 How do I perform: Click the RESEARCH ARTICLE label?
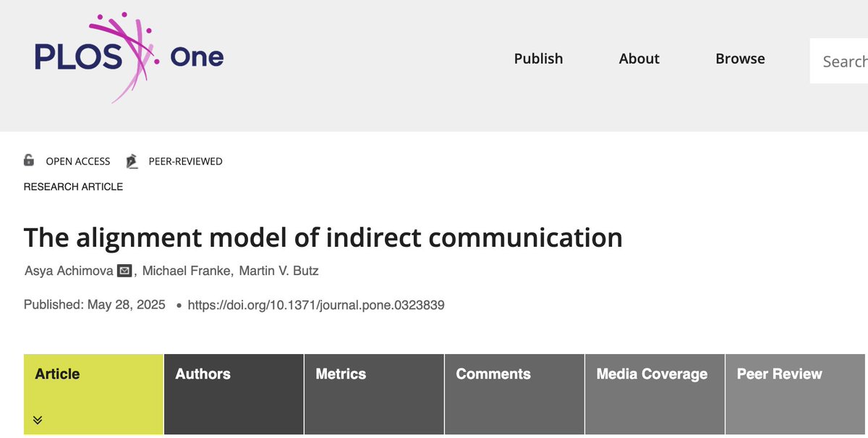click(x=73, y=187)
